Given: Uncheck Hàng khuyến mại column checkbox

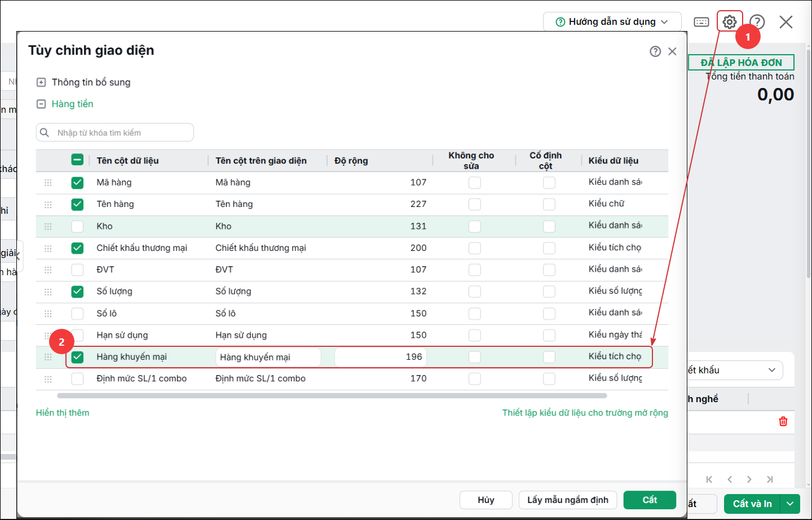Looking at the screenshot, I should (77, 357).
